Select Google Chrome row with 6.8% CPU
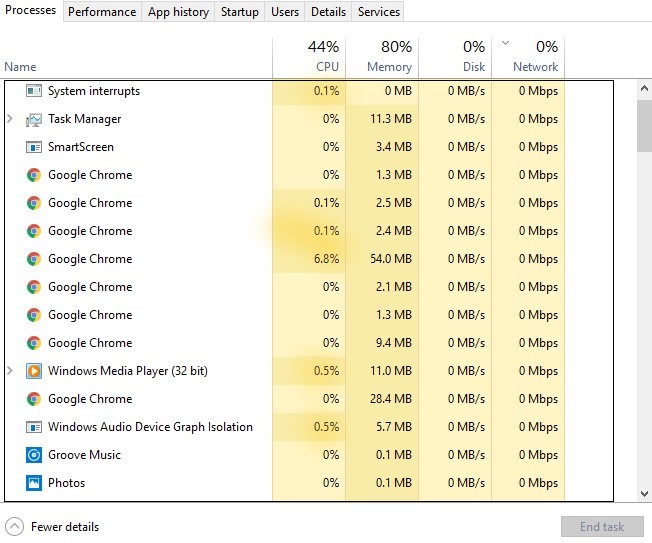The image size is (652, 543). click(90, 259)
